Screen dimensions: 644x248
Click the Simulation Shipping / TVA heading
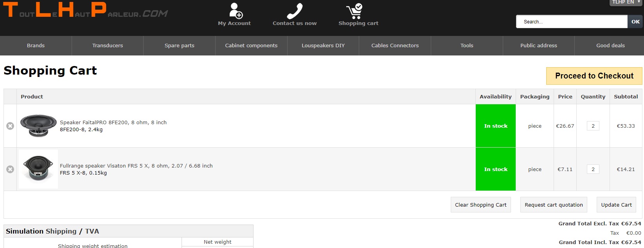[52, 231]
